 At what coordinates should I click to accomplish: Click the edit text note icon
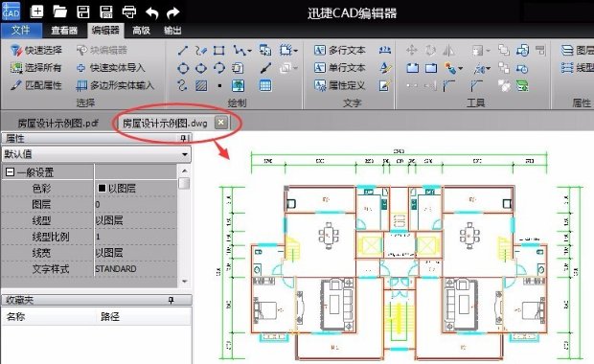[385, 85]
